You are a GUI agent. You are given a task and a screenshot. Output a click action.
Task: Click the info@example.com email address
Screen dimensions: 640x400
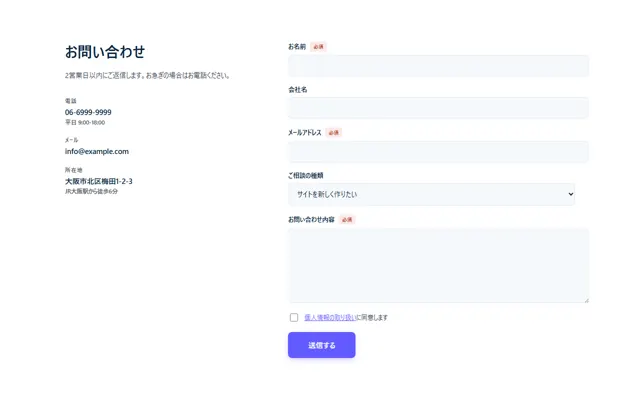pyautogui.click(x=97, y=151)
